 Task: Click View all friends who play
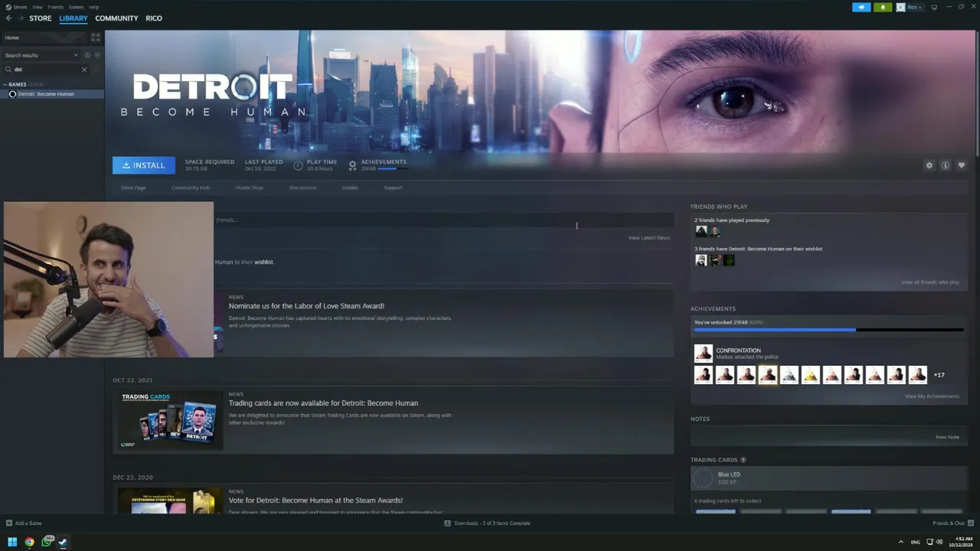(x=930, y=282)
